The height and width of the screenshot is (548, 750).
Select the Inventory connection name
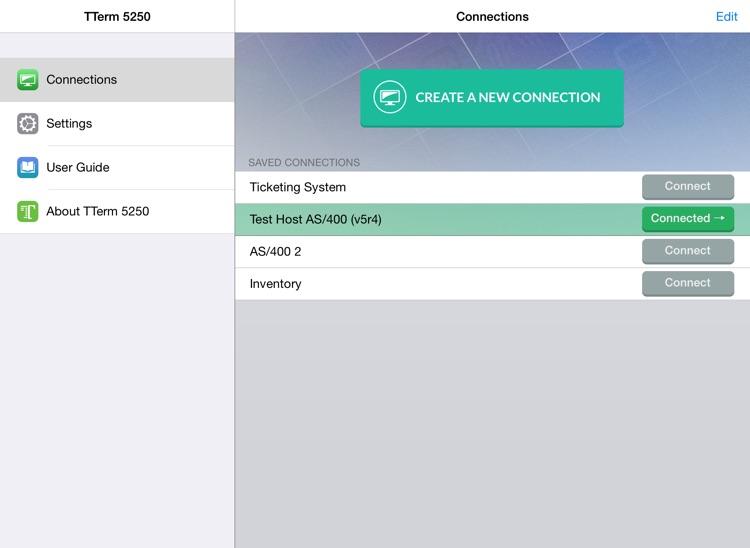click(276, 284)
